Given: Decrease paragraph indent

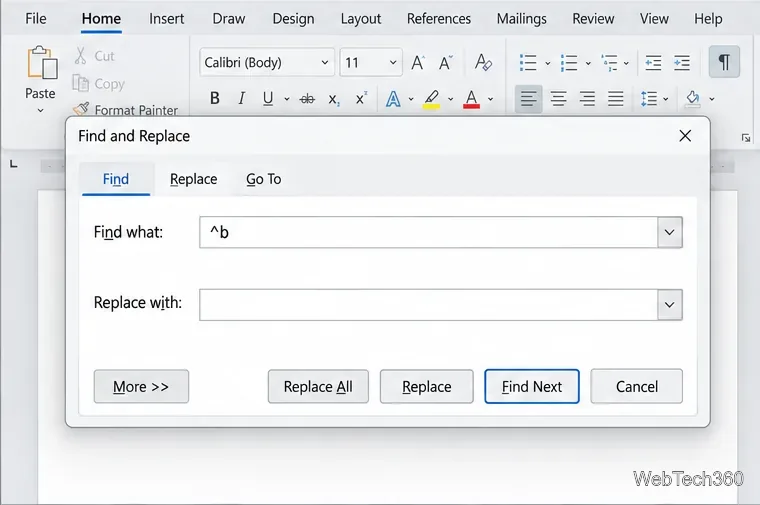Looking at the screenshot, I should point(653,63).
